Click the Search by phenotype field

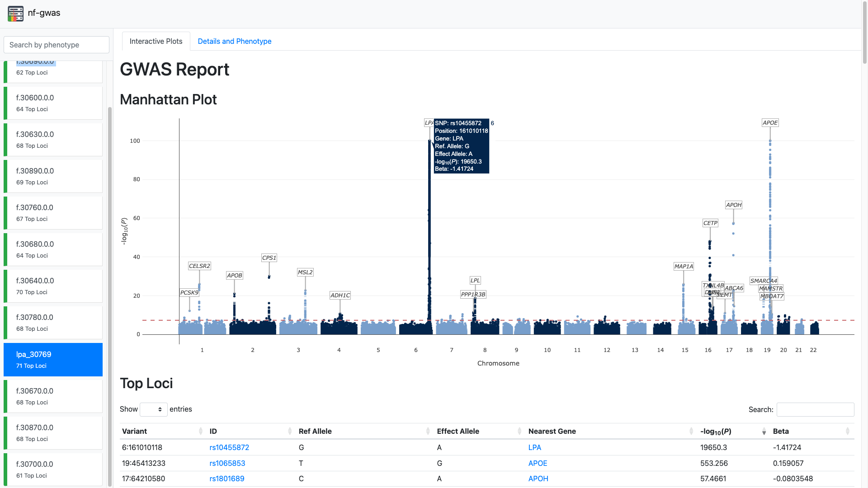click(x=57, y=45)
